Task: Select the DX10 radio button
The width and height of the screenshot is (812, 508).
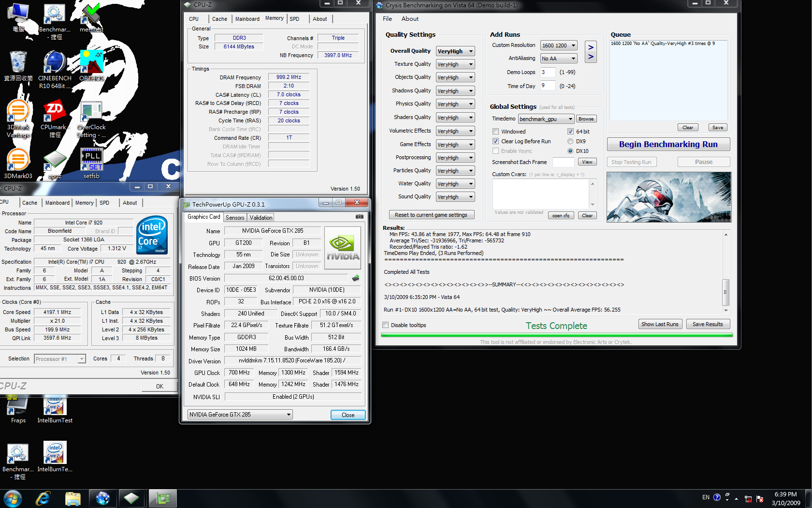Action: (x=570, y=151)
